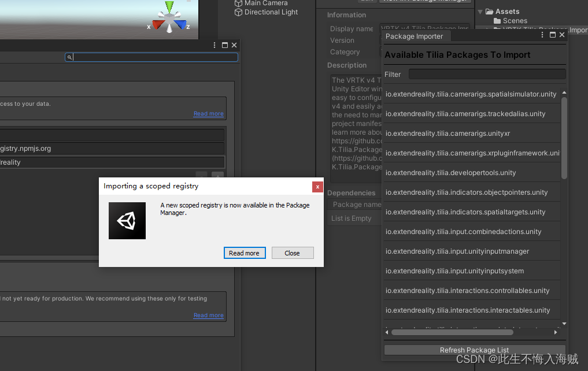Open the Package Importer options menu
Screen dimensions: 588x371
pyautogui.click(x=542, y=35)
